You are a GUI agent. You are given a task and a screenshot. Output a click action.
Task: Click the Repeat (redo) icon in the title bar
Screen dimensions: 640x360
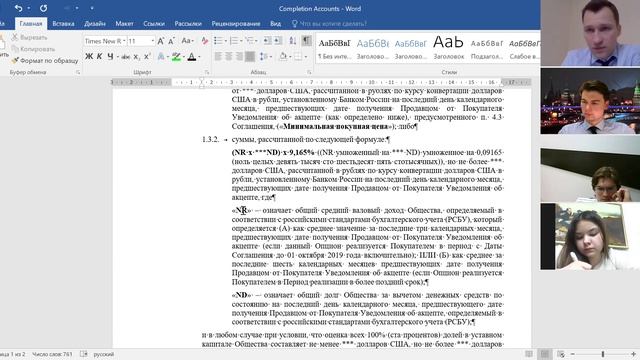pyautogui.click(x=43, y=8)
